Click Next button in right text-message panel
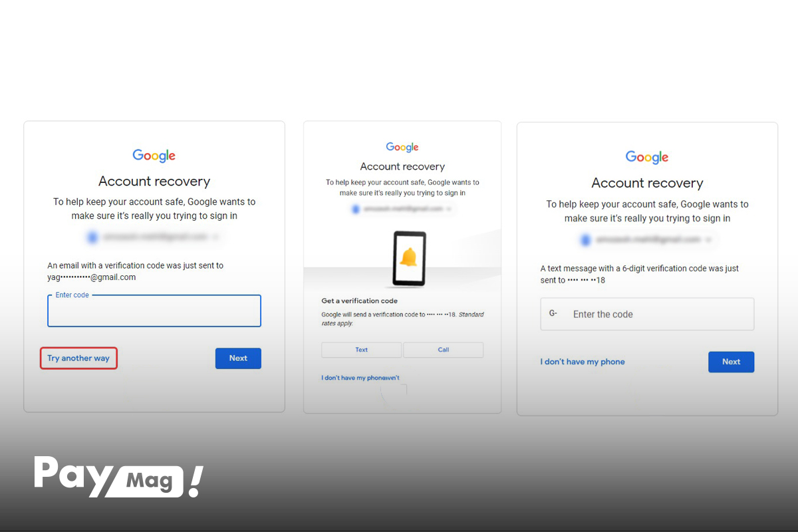The width and height of the screenshot is (798, 532). point(731,362)
